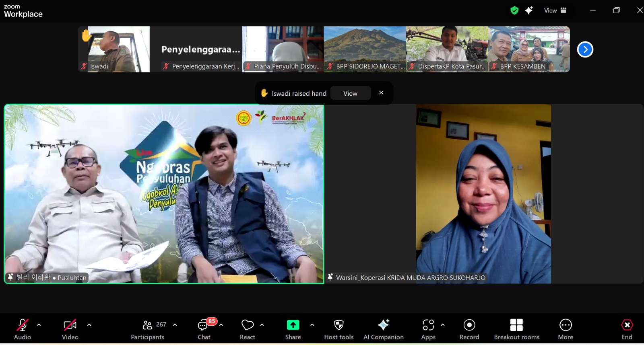The width and height of the screenshot is (644, 345).
Task: Open Breakout rooms
Action: [516, 329]
